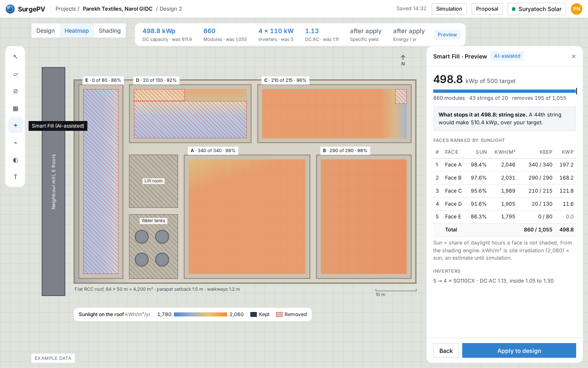Image resolution: width=588 pixels, height=368 pixels.
Task: Click the AI-assisted badge
Action: pyautogui.click(x=507, y=56)
